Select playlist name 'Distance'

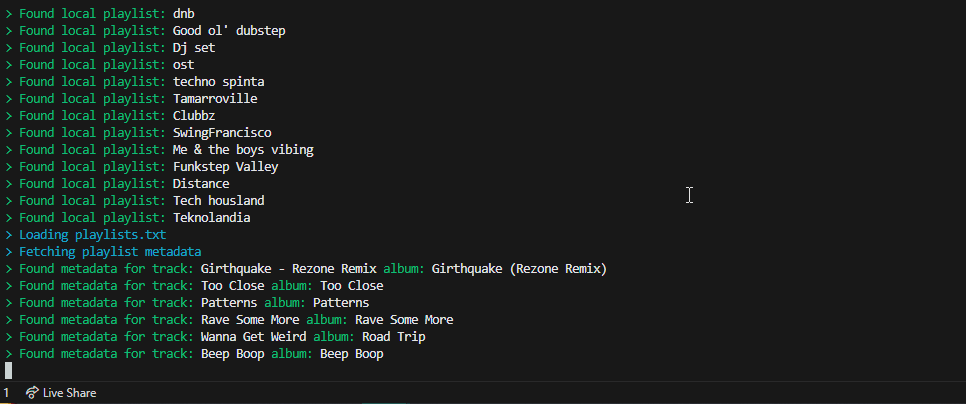[x=201, y=184]
